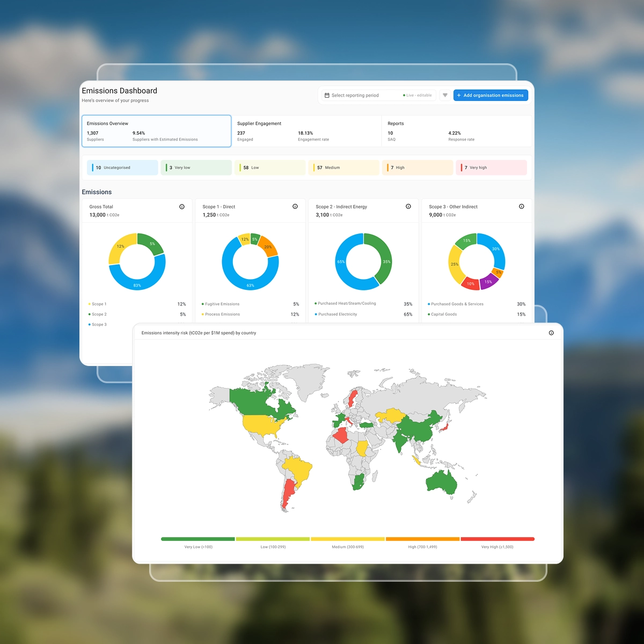Open info icon for Scope 1 - Direct
This screenshot has height=644, width=644.
[295, 207]
